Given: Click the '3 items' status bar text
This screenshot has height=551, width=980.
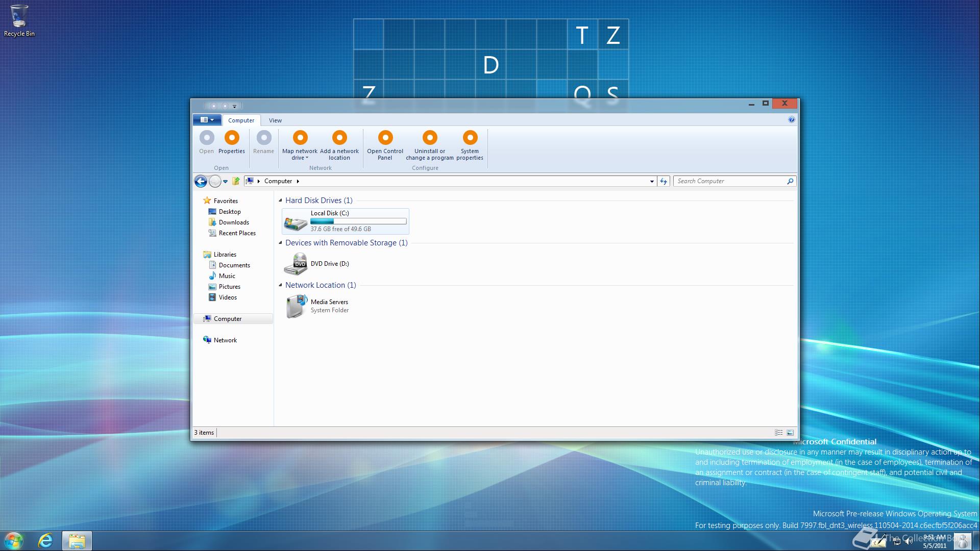Looking at the screenshot, I should click(204, 433).
